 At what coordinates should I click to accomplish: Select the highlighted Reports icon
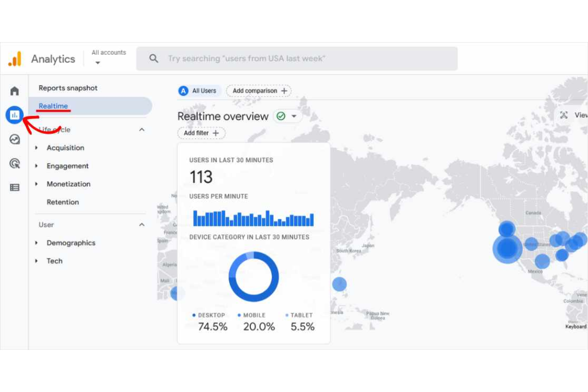[14, 115]
